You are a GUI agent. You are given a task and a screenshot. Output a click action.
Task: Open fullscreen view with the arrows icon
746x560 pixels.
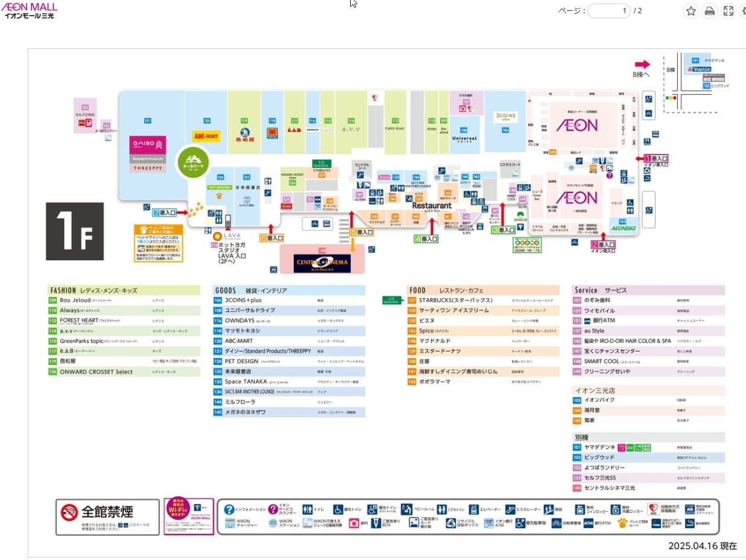pyautogui.click(x=728, y=11)
